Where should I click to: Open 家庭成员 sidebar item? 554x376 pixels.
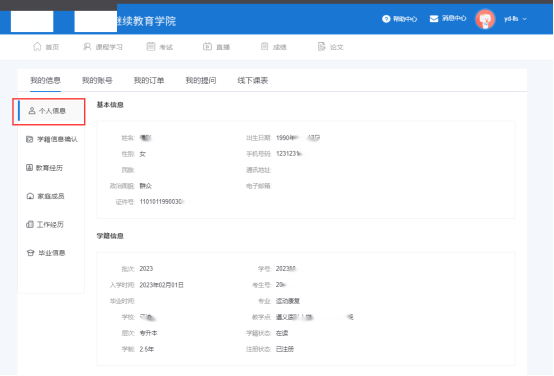tap(45, 196)
